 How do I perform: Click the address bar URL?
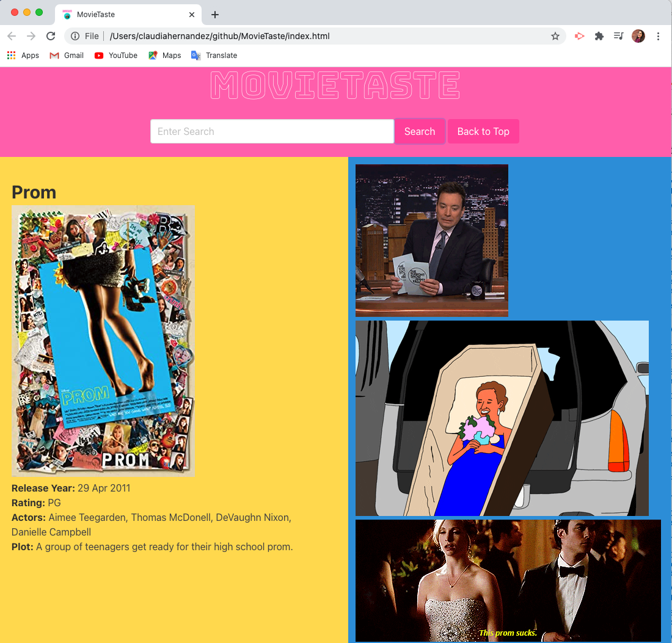tap(219, 36)
